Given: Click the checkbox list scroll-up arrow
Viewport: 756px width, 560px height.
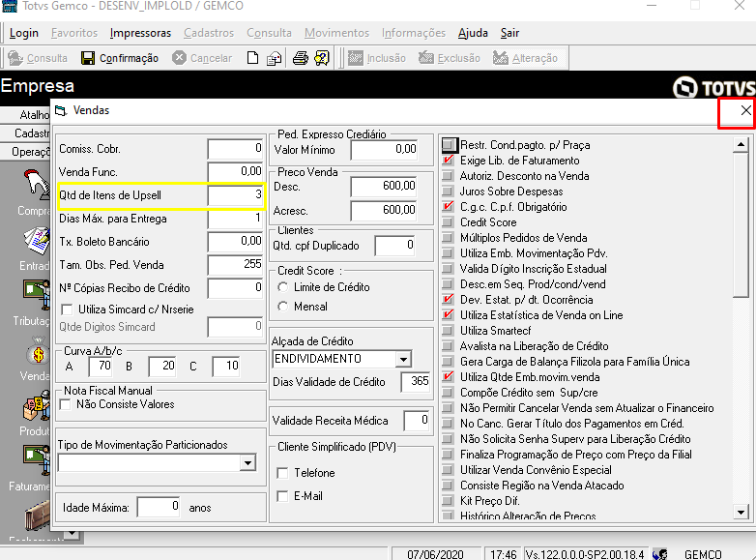Looking at the screenshot, I should pos(741,145).
